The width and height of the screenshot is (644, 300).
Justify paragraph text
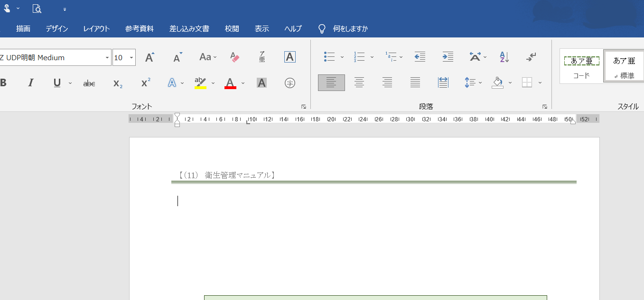[x=415, y=82]
